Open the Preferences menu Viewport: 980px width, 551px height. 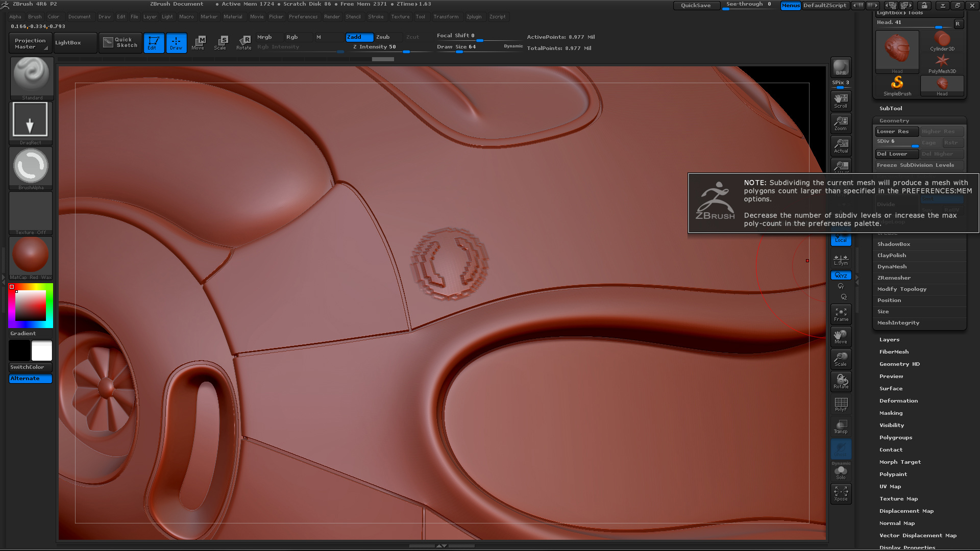pos(303,17)
